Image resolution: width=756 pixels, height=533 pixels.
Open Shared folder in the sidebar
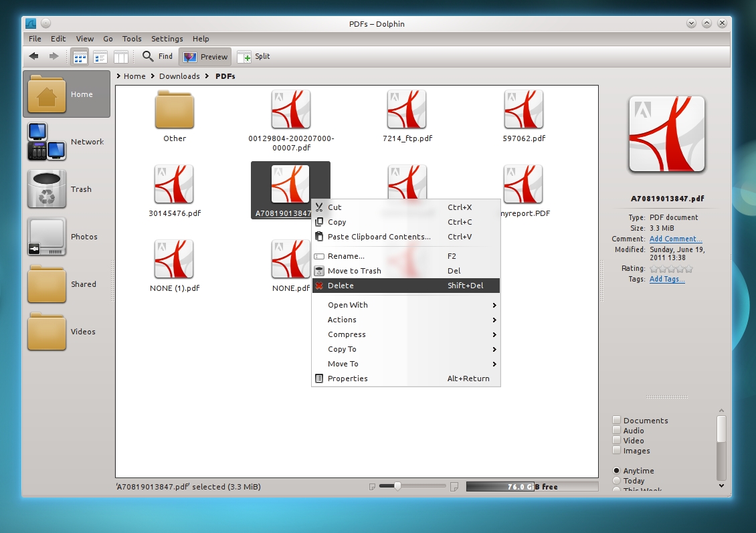coord(66,284)
